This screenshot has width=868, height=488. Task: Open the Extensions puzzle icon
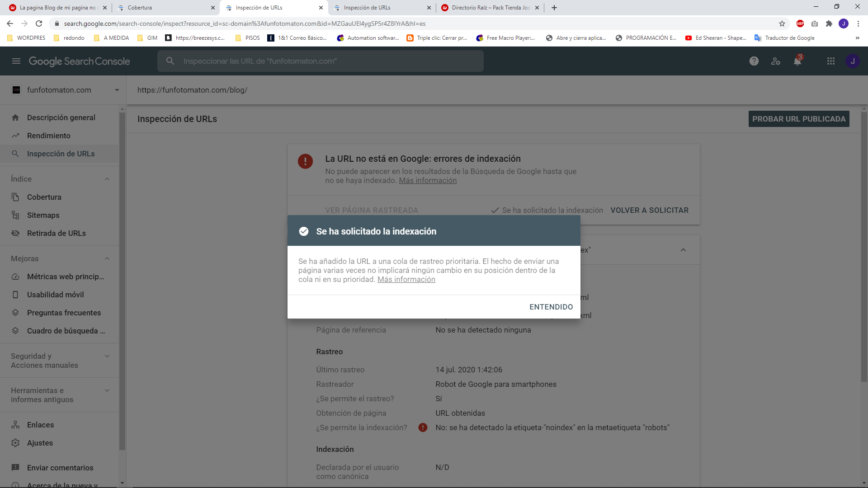point(829,23)
